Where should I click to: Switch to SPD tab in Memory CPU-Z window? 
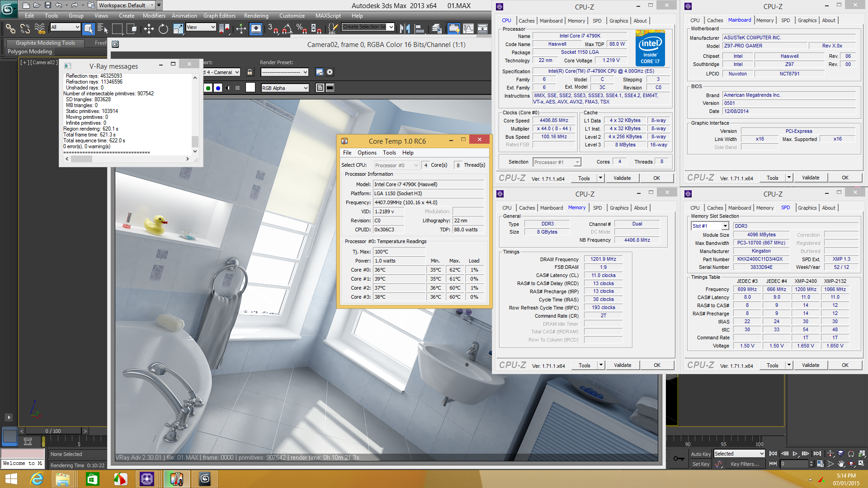point(597,208)
